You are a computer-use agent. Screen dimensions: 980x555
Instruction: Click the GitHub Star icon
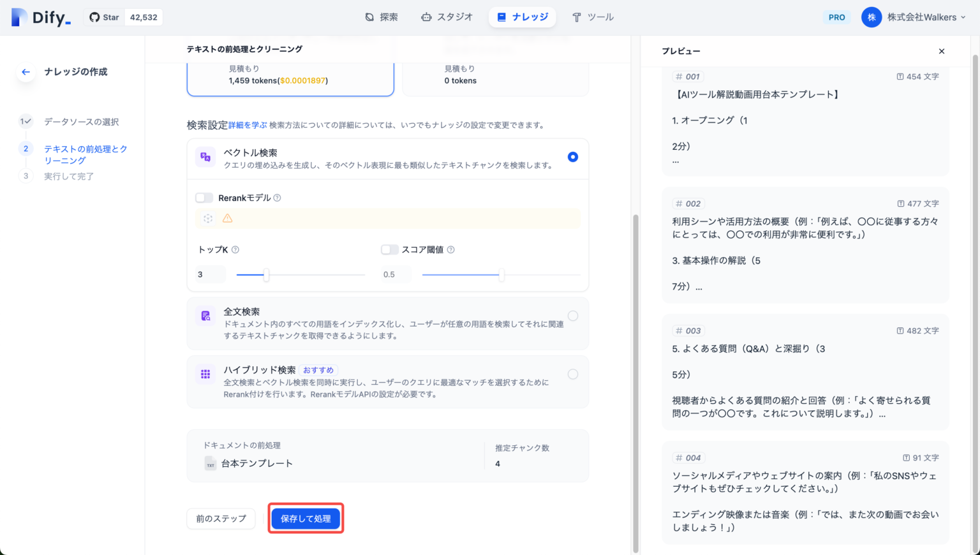(x=94, y=17)
